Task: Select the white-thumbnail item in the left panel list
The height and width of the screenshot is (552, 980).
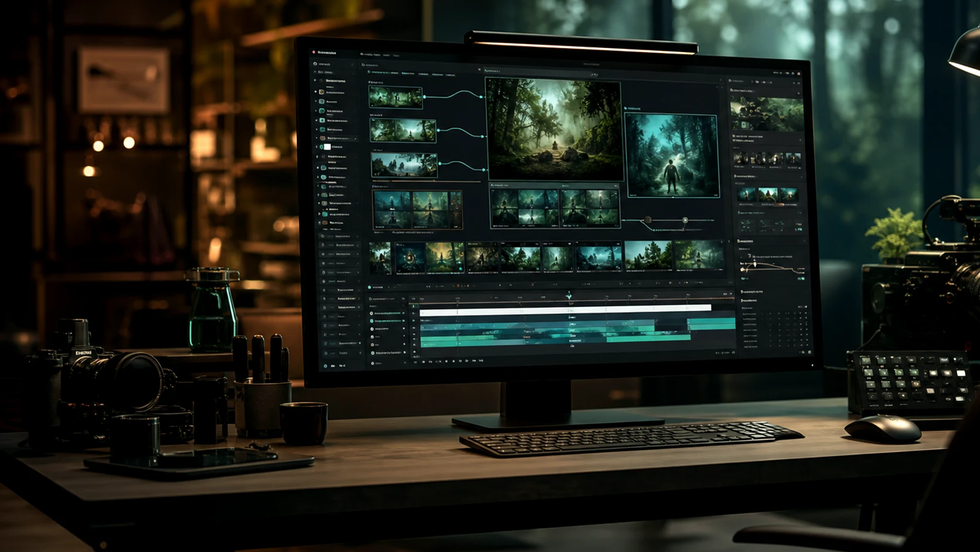Action: tap(328, 147)
